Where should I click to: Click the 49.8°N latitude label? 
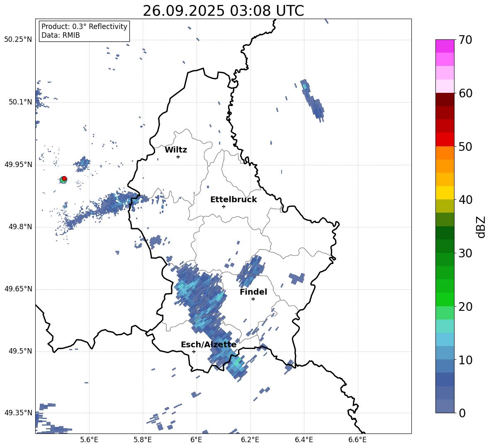point(20,227)
